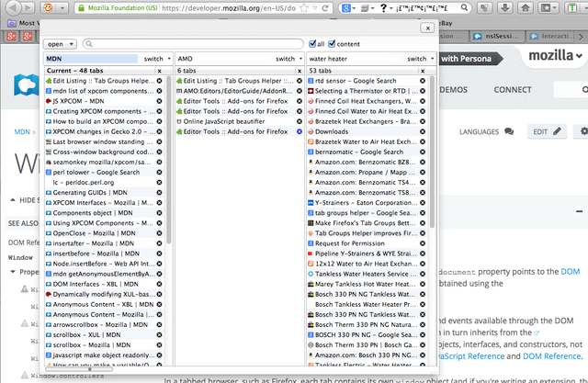
Task: Follow the 'DOM' link after 'points to the'
Action: (571, 271)
